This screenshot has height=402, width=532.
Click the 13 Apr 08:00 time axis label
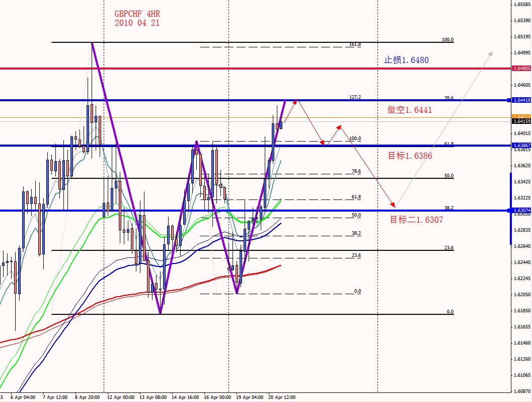pyautogui.click(x=153, y=397)
